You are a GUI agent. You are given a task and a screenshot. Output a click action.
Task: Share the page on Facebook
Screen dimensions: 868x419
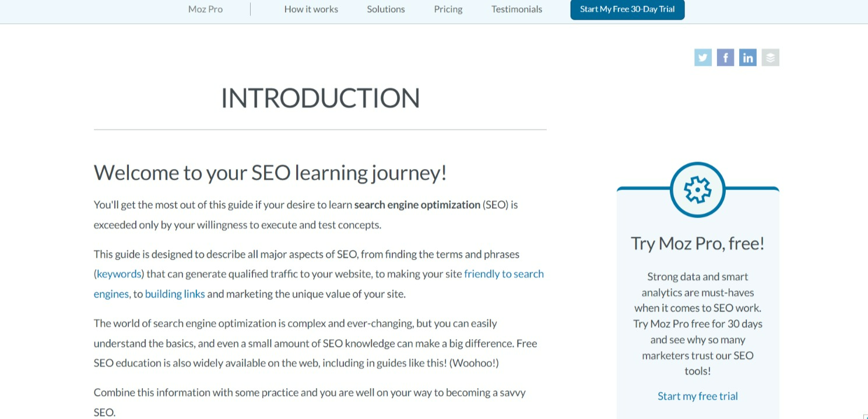pos(725,57)
